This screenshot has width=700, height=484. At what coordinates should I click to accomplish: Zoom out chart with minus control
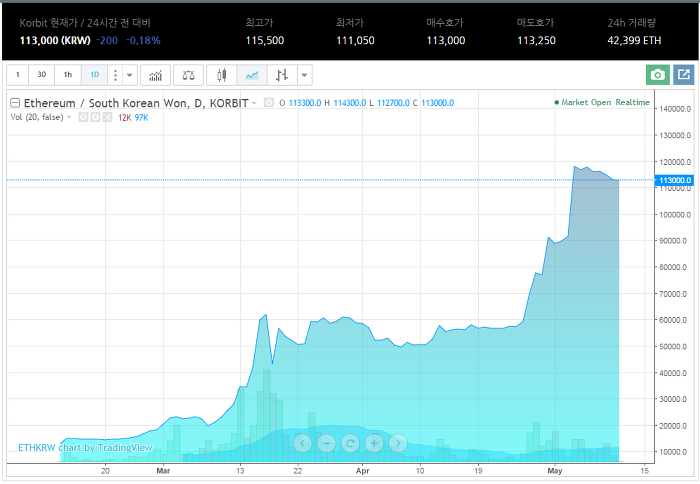pyautogui.click(x=326, y=443)
